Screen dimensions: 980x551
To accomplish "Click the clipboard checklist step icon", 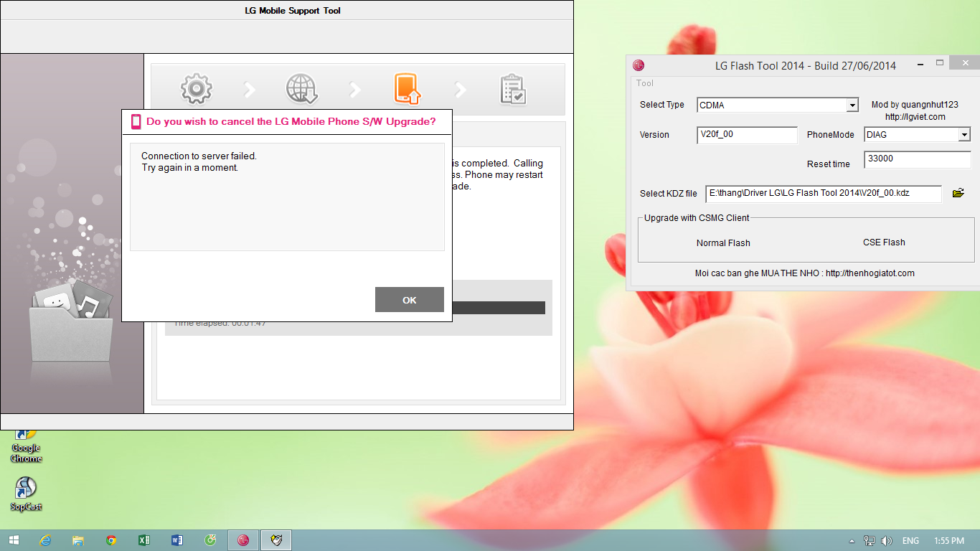I will (513, 90).
